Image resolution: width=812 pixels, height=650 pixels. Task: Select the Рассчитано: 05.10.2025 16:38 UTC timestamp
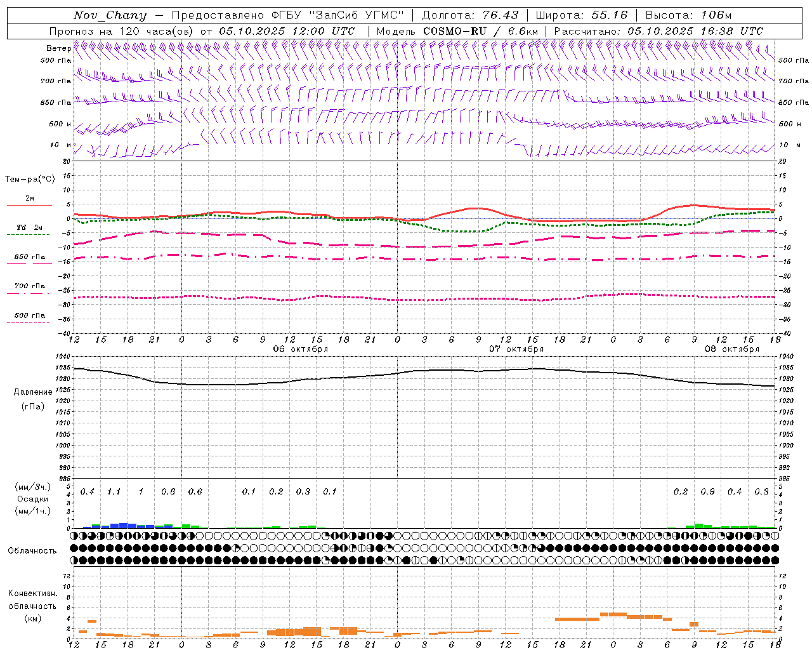(658, 31)
